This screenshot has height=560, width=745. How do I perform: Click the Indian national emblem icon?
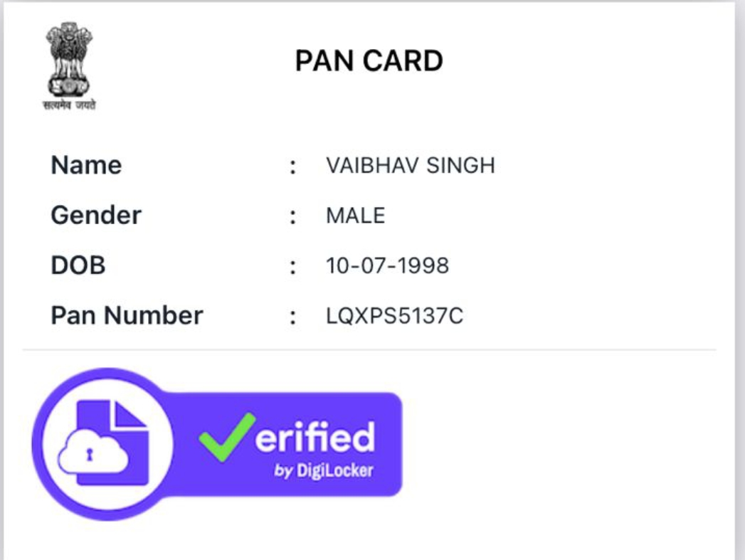(x=69, y=60)
